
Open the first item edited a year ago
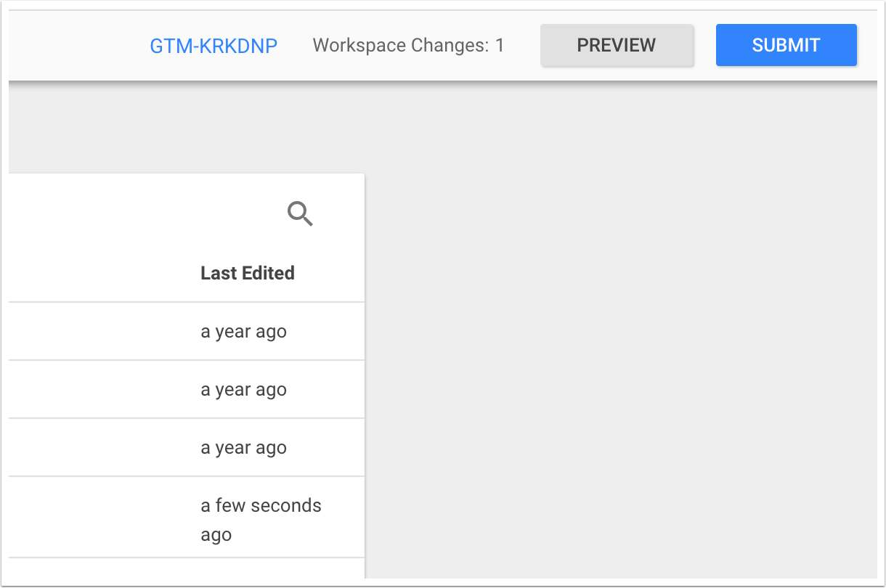point(243,331)
